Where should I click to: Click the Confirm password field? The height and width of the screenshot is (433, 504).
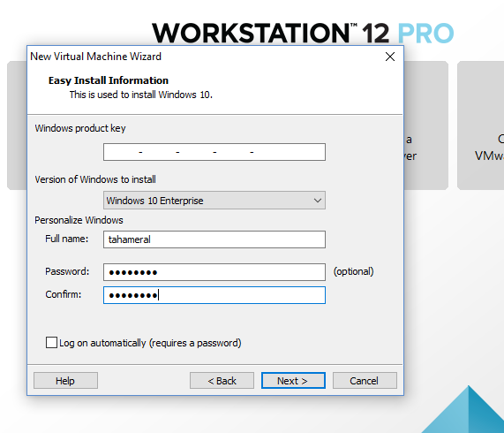[214, 295]
